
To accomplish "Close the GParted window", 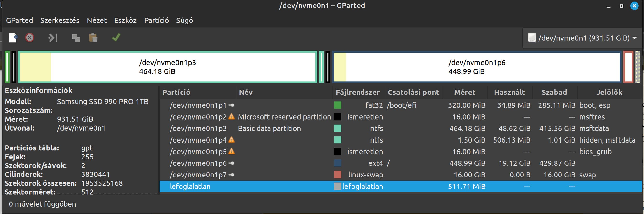I will tap(634, 6).
